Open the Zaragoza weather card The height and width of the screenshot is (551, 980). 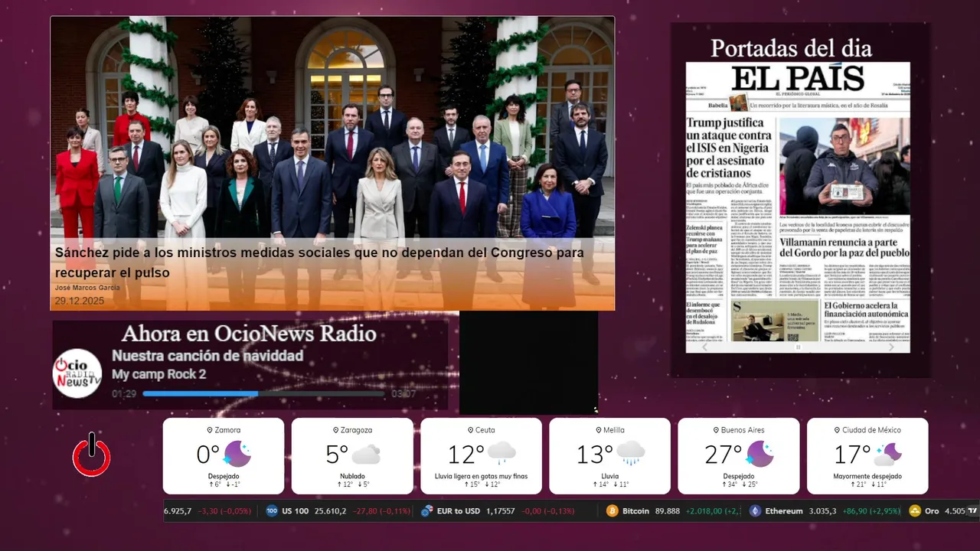(352, 456)
